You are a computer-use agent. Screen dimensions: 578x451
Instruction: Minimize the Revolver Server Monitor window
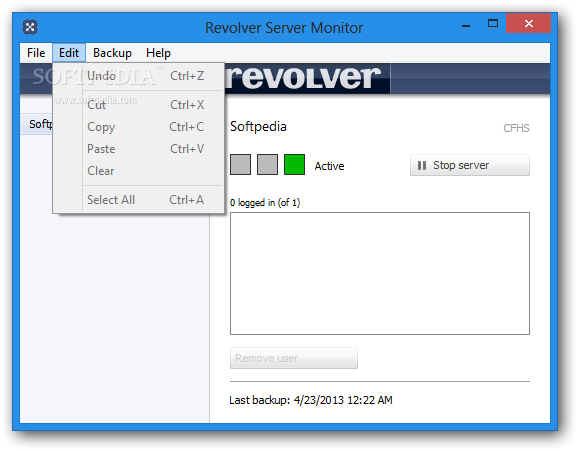click(466, 25)
